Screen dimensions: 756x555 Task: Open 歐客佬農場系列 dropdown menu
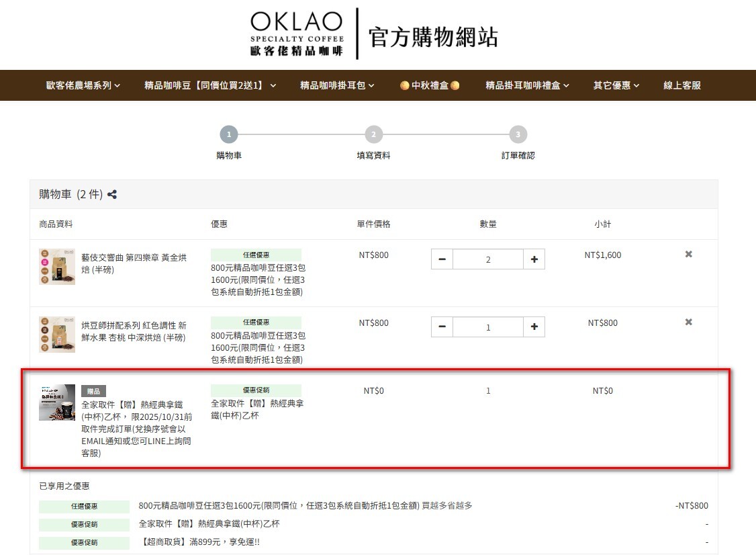point(83,85)
